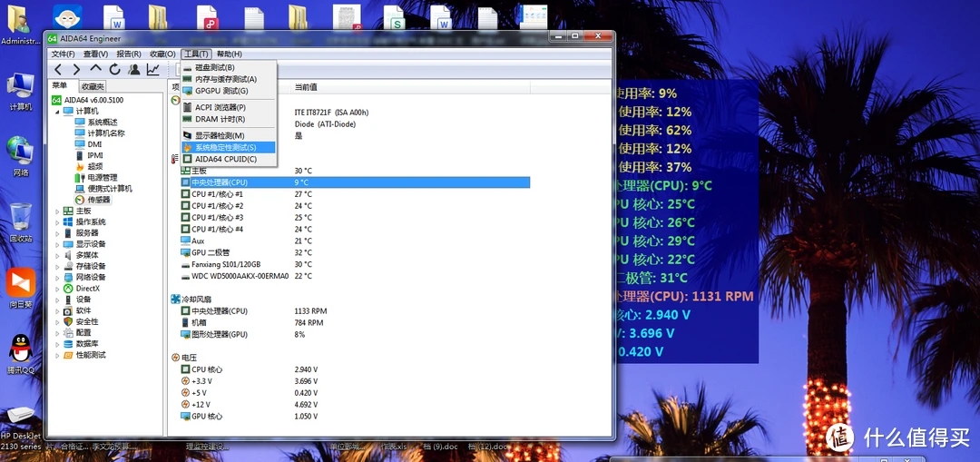This screenshot has width=980, height=462.
Task: Select the 配置 tree item
Action: pos(83,332)
